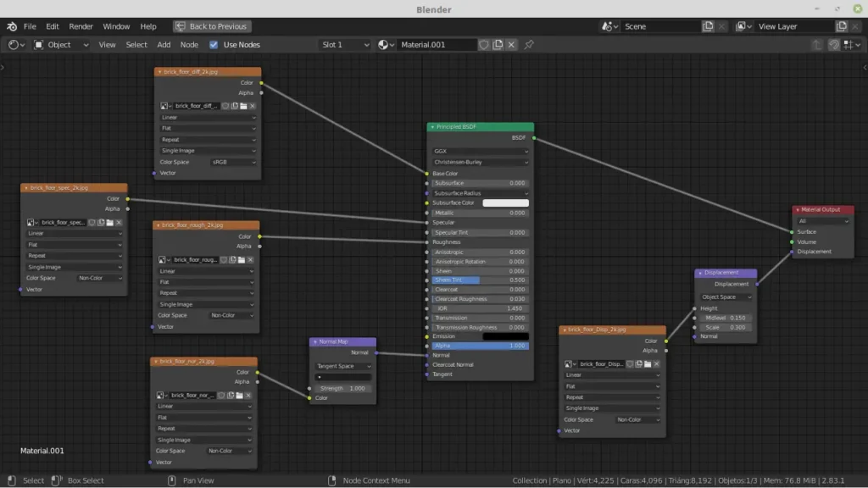Screen dimensions: 868x488
Task: Open the Object shader type dropdown
Action: point(61,45)
